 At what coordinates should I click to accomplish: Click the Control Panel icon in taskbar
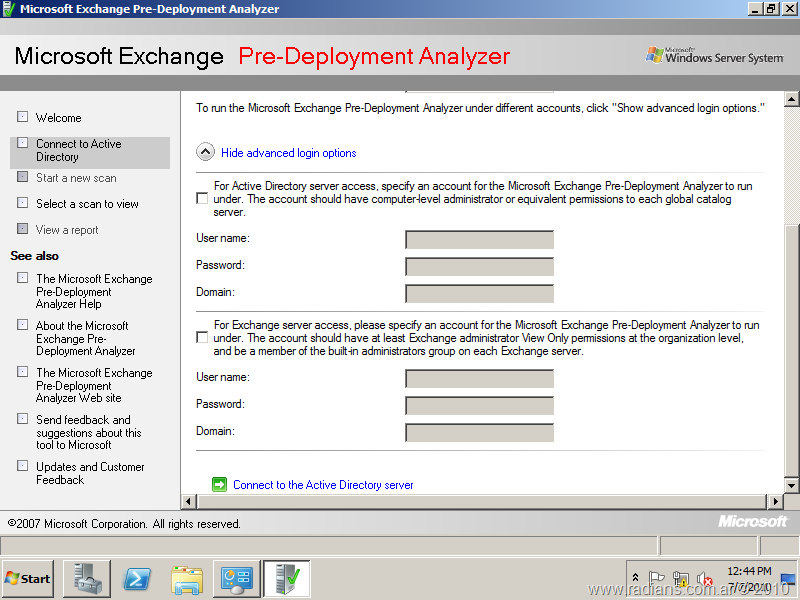point(237,579)
